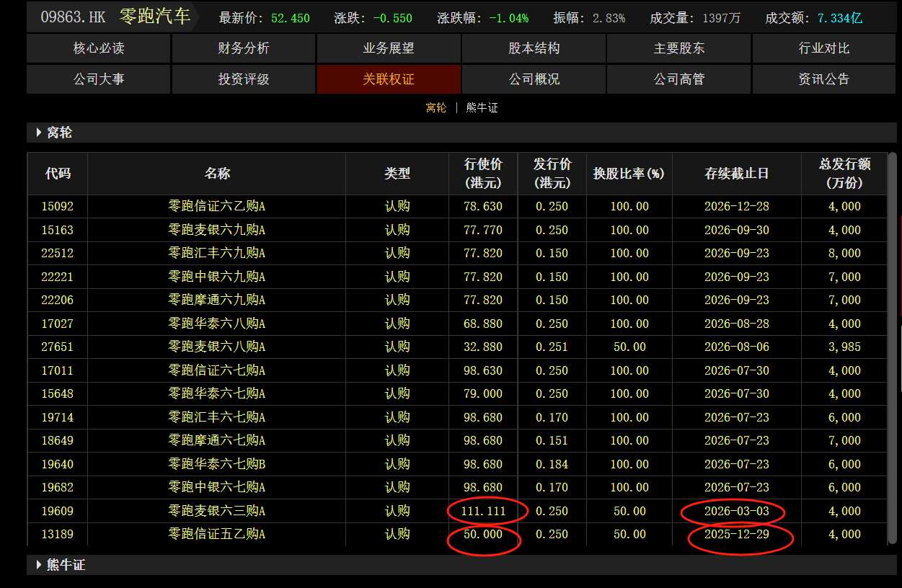Select warrant code 22206
Screen dimensions: 902x588
pyautogui.click(x=58, y=300)
